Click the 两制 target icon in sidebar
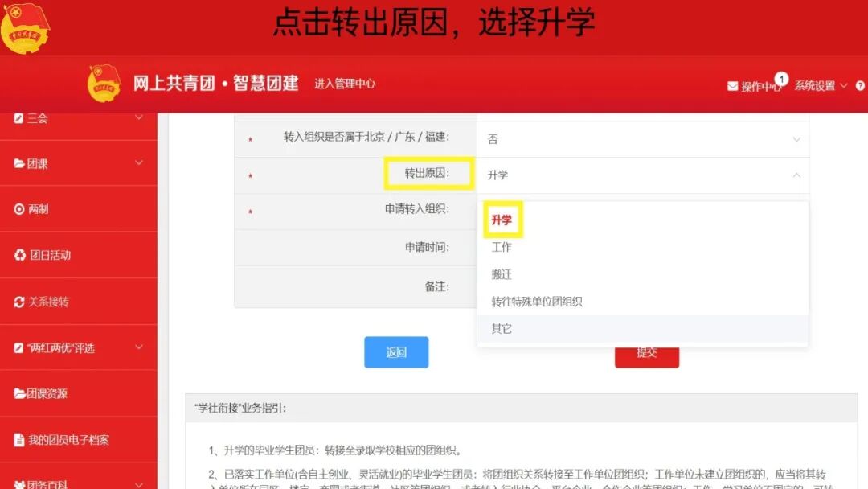868x489 pixels. [19, 209]
